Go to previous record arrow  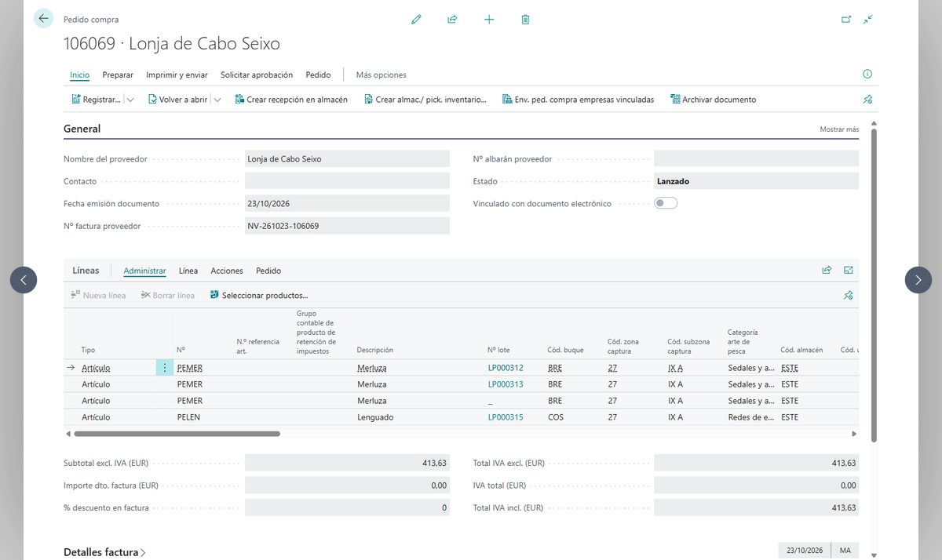click(x=24, y=280)
